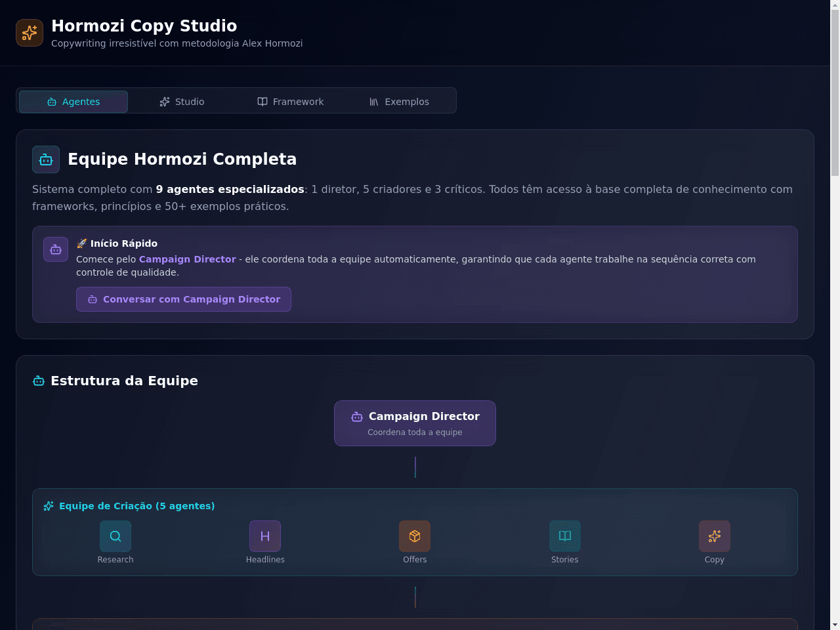Click the scrollbar up arrow

coord(835,5)
